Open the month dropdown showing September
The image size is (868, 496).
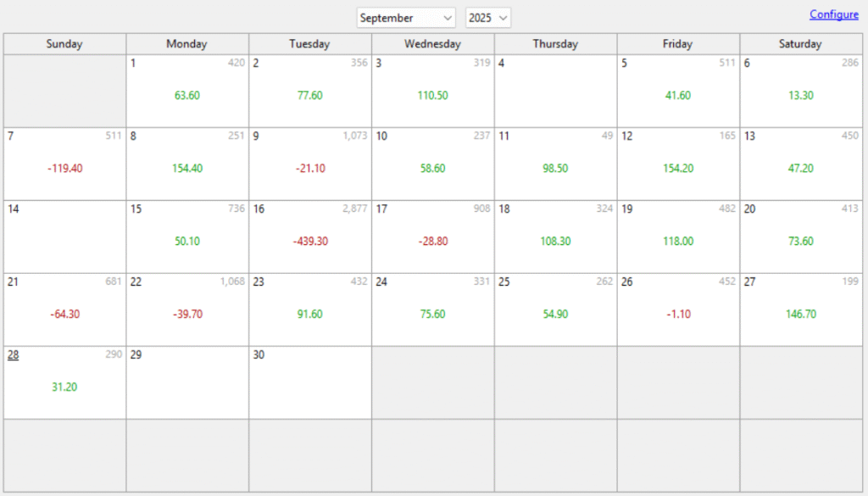click(406, 18)
